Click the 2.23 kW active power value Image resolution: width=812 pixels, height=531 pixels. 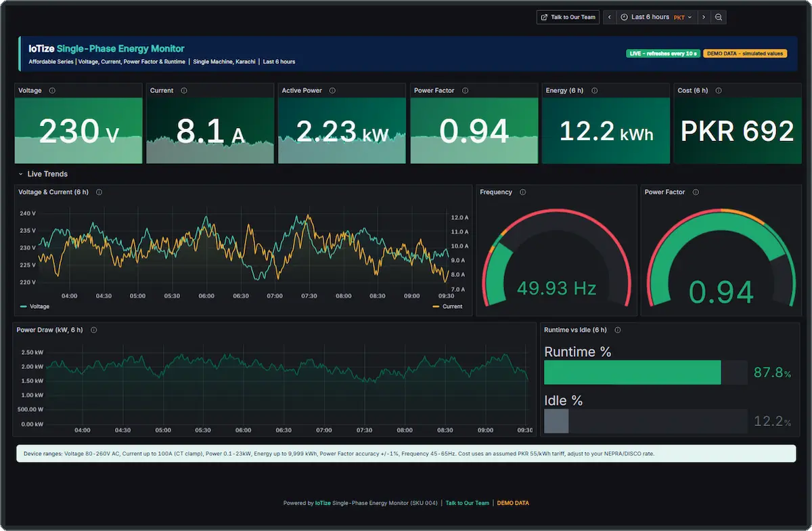click(x=342, y=131)
